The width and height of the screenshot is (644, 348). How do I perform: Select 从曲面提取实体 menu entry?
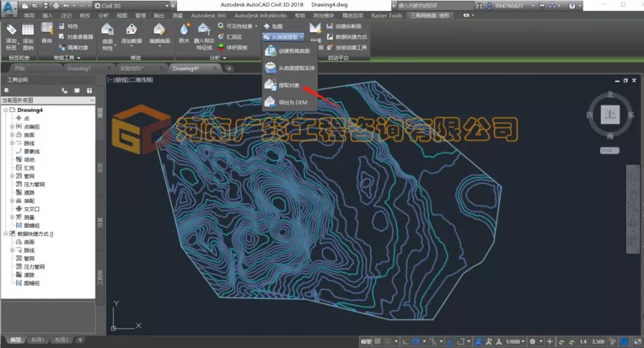click(x=290, y=68)
